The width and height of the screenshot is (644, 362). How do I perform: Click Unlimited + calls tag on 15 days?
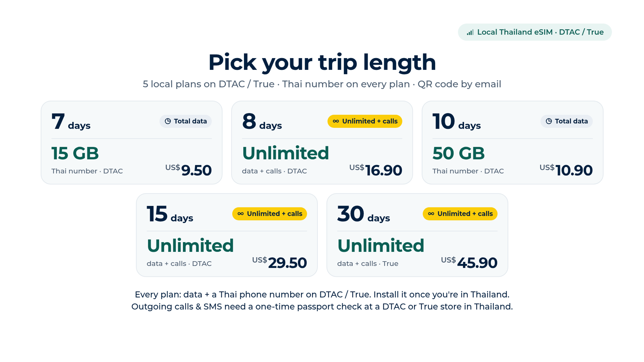point(269,214)
